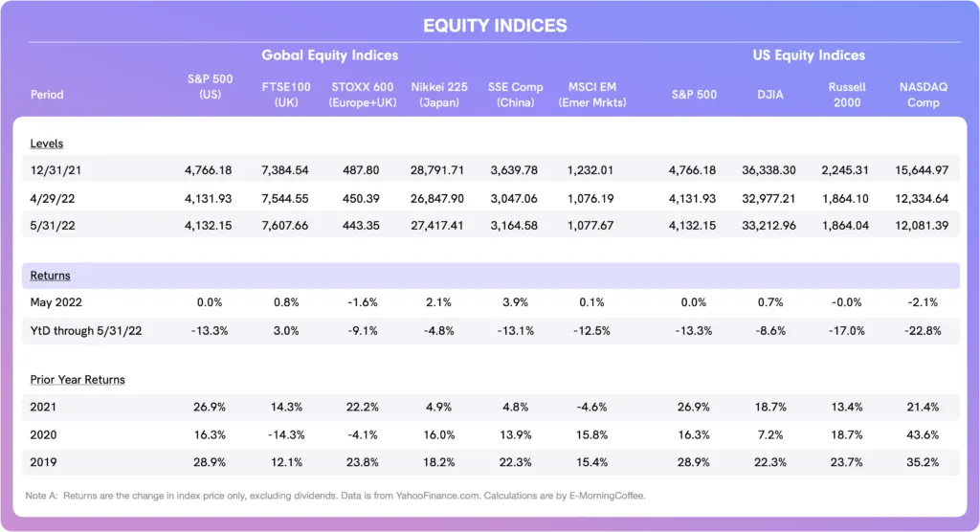
Task: Click the FTSE100 value 7,544.55
Action: click(x=285, y=199)
